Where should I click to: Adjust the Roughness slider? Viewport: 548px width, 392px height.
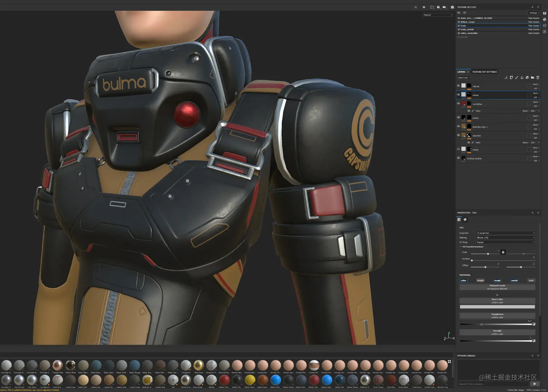[495, 324]
